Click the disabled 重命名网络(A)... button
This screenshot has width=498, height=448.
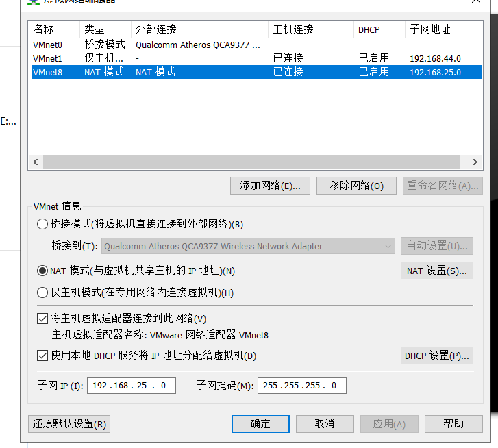[x=443, y=186]
